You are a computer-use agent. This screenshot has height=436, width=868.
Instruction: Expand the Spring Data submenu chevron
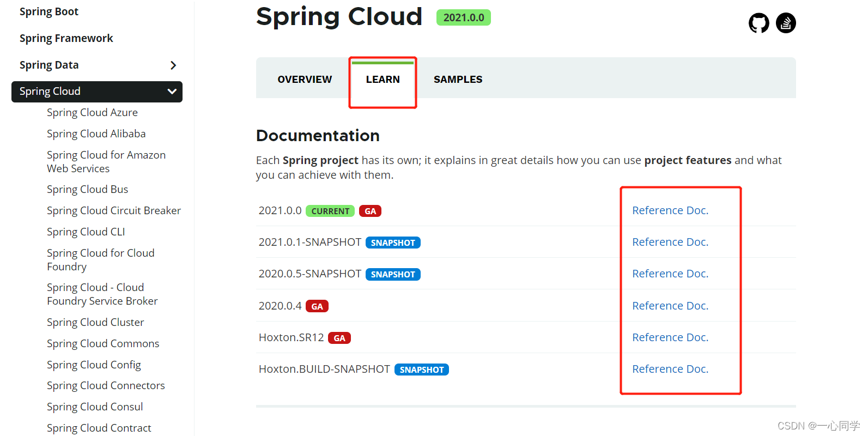click(x=173, y=65)
